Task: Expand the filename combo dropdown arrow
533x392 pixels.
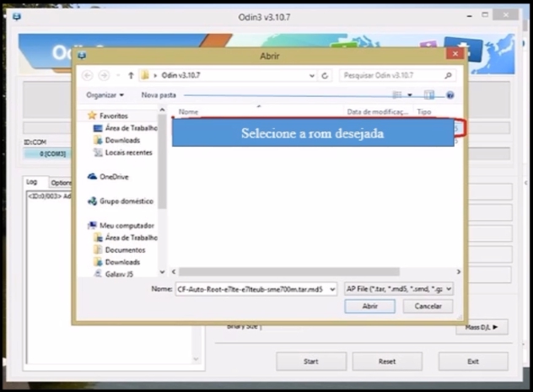Action: pyautogui.click(x=332, y=289)
